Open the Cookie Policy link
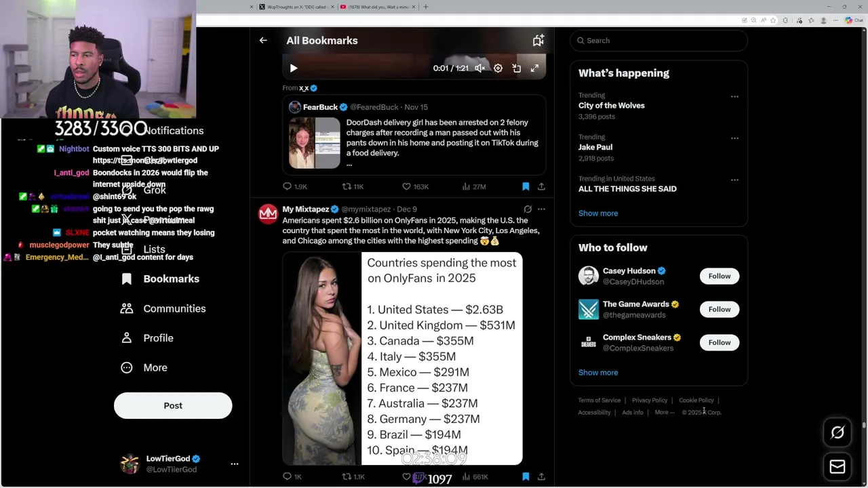This screenshot has width=868, height=488. [x=696, y=401]
